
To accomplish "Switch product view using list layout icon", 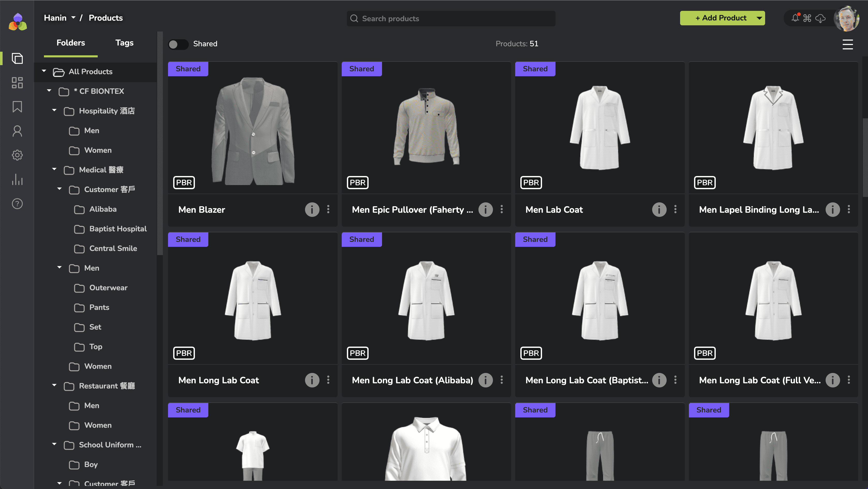I will point(847,44).
